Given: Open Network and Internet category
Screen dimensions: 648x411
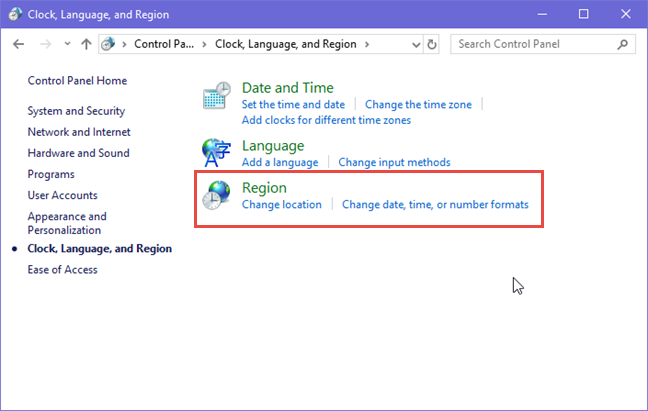Looking at the screenshot, I should 79,132.
